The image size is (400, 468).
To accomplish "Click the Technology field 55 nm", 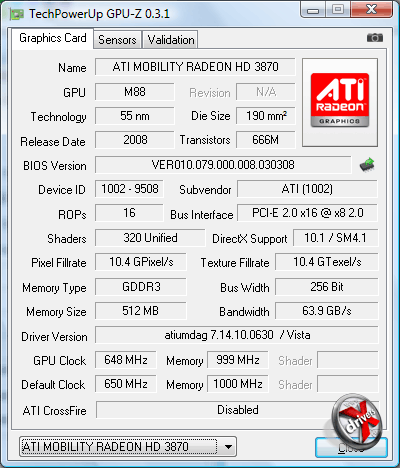I will pos(135,116).
